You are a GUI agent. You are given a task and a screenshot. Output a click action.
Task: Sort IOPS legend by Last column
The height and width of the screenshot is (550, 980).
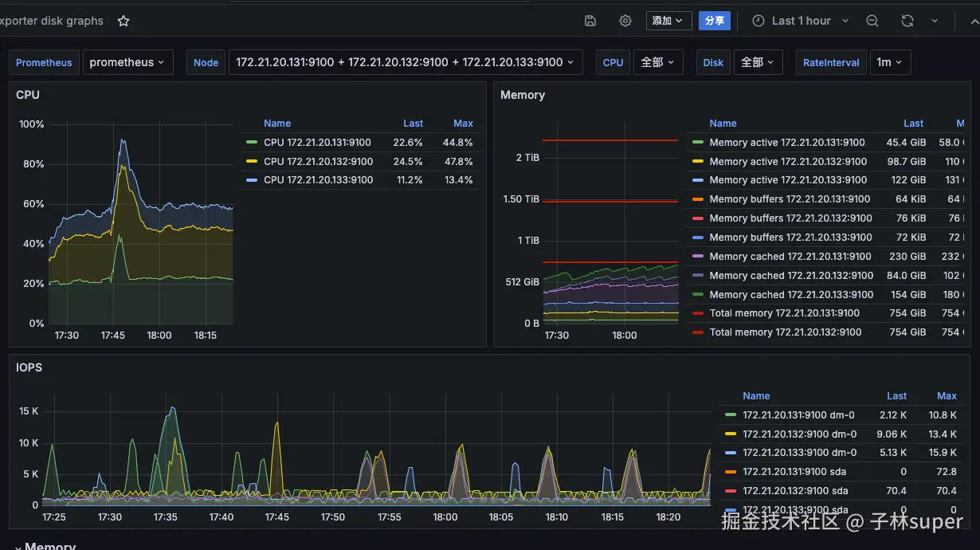point(896,396)
